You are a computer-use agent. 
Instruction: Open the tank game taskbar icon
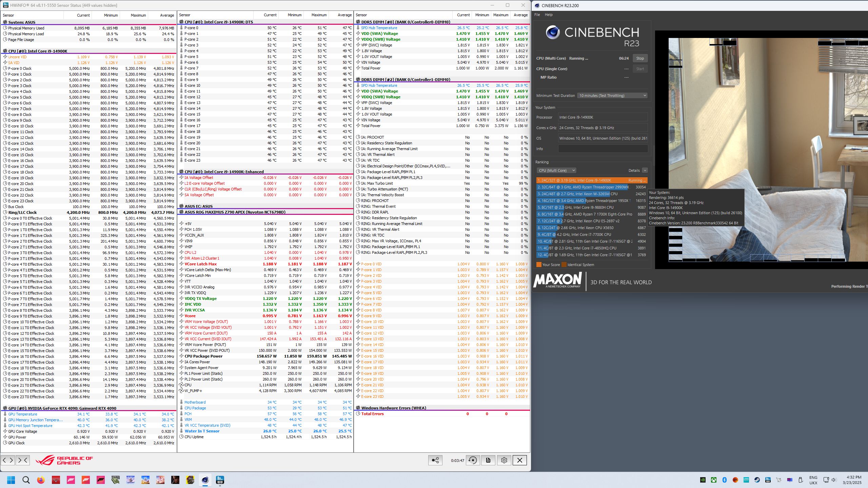(116, 480)
